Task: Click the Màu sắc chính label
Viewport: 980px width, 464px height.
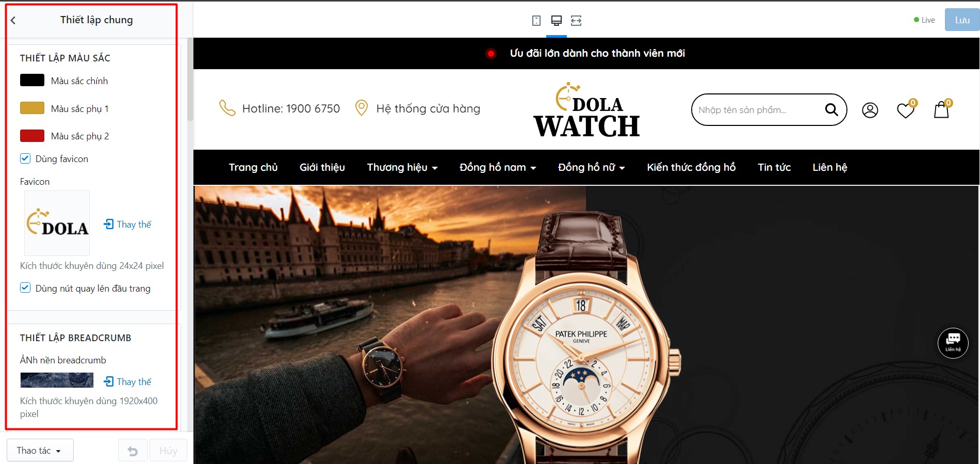Action: (79, 81)
